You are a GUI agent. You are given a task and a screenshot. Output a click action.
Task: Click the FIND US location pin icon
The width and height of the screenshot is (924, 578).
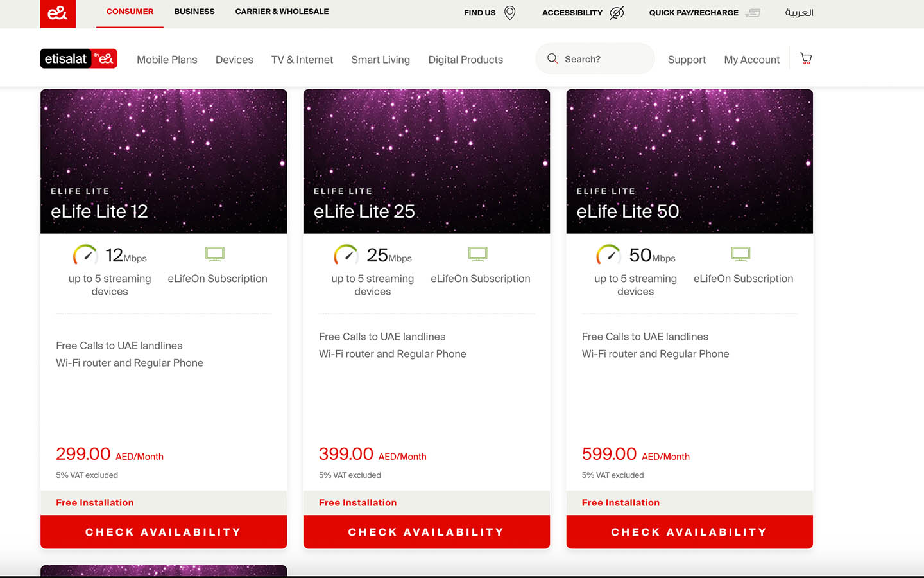[x=509, y=12]
